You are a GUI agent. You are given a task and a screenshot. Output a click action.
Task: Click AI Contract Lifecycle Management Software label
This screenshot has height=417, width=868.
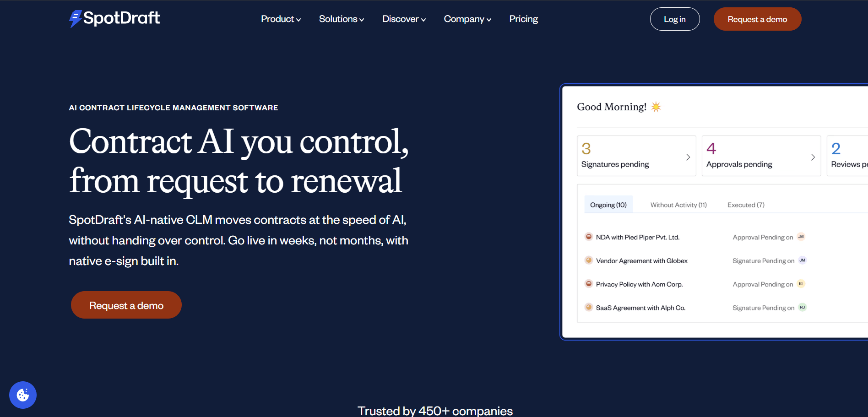point(174,108)
